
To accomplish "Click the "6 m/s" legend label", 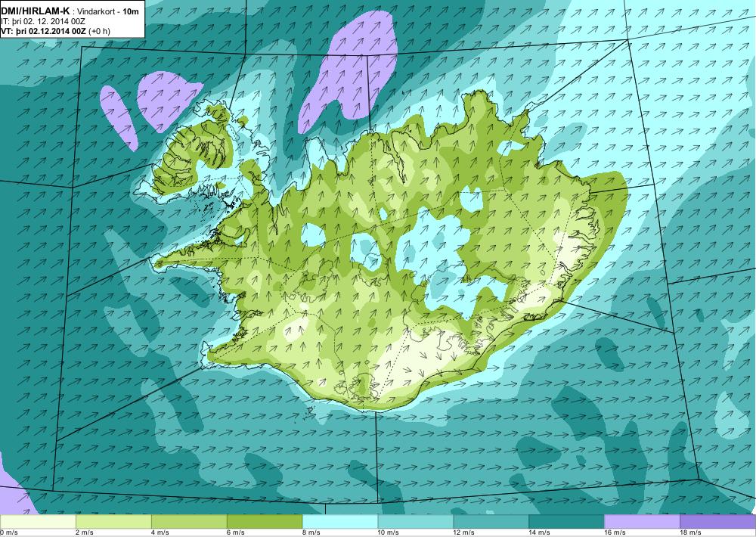I will point(236,532).
